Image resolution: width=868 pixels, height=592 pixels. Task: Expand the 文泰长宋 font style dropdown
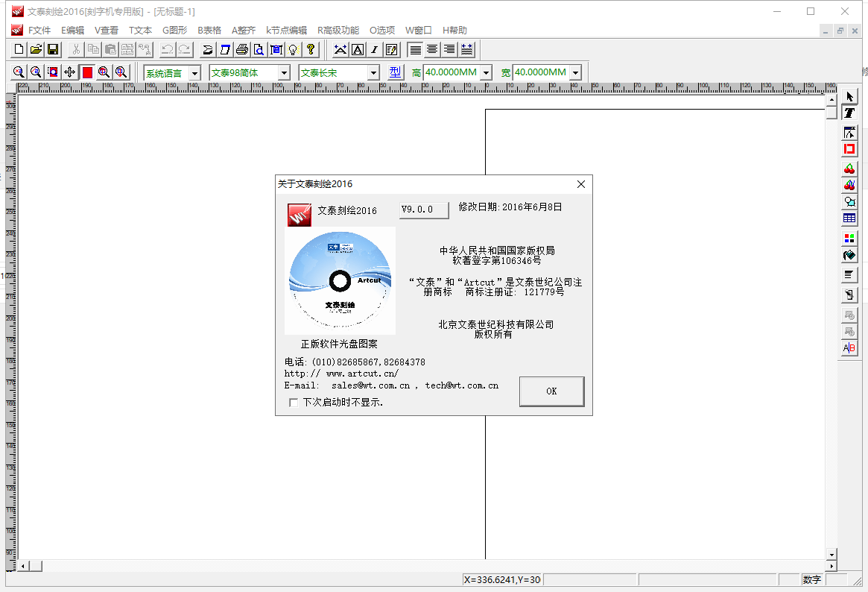(374, 72)
